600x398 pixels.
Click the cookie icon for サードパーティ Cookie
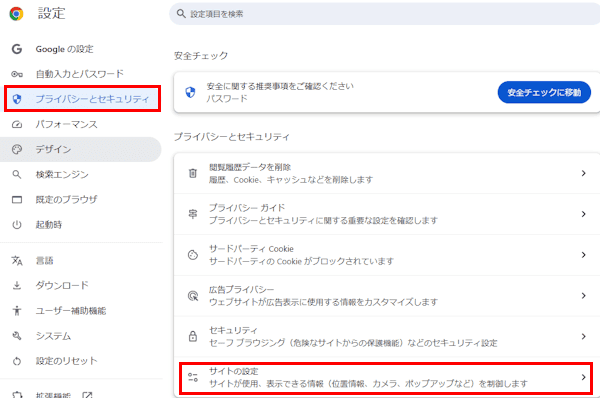tap(193, 255)
